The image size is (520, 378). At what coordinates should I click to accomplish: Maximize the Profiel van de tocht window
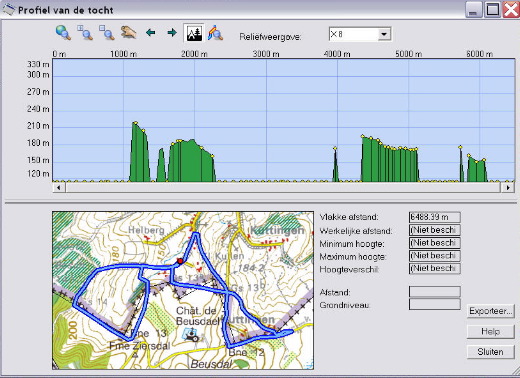point(493,9)
